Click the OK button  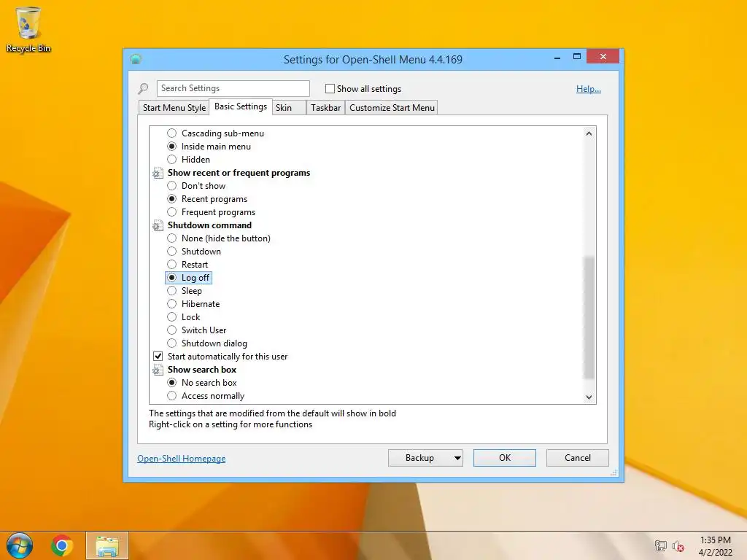pyautogui.click(x=505, y=458)
